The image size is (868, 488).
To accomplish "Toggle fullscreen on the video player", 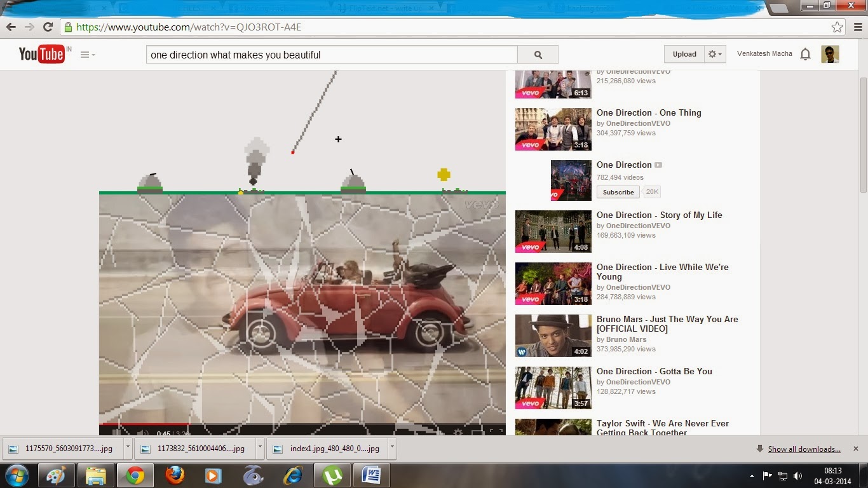I will point(497,433).
